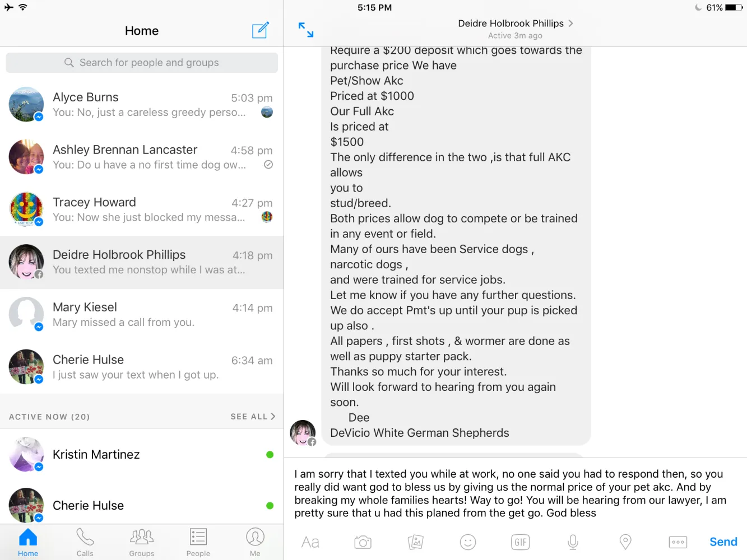Tap the Aa text formatting icon

click(x=310, y=542)
